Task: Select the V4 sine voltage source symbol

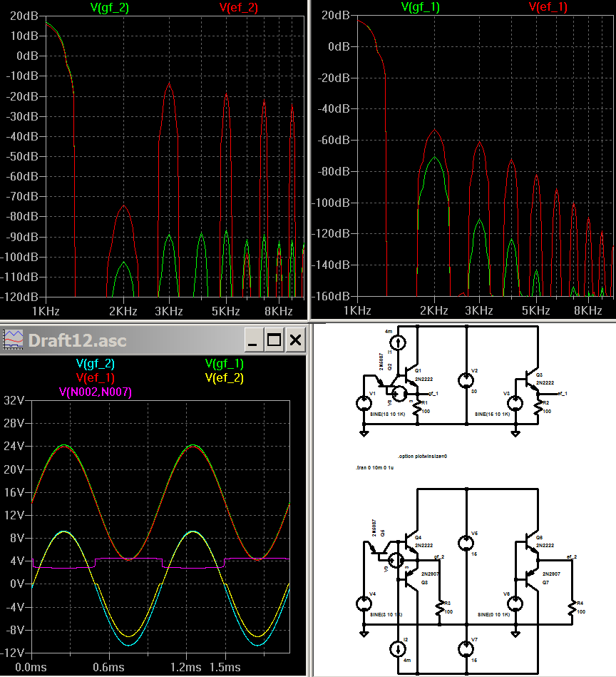Action: 364,604
